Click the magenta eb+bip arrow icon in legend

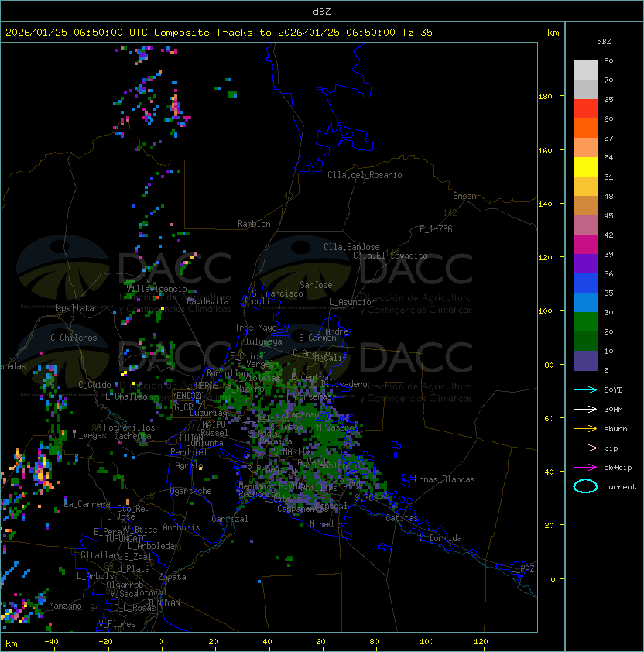(585, 468)
